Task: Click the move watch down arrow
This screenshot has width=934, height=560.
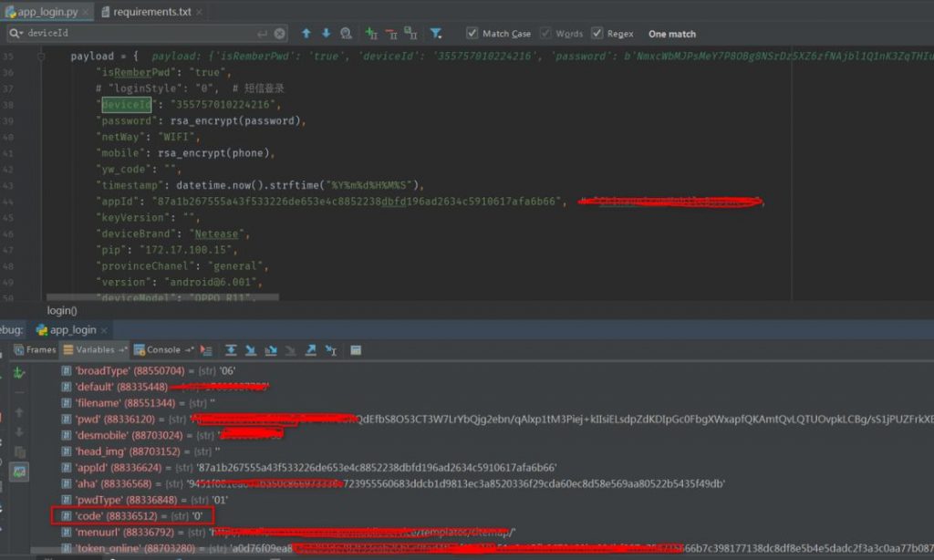Action: (x=19, y=432)
